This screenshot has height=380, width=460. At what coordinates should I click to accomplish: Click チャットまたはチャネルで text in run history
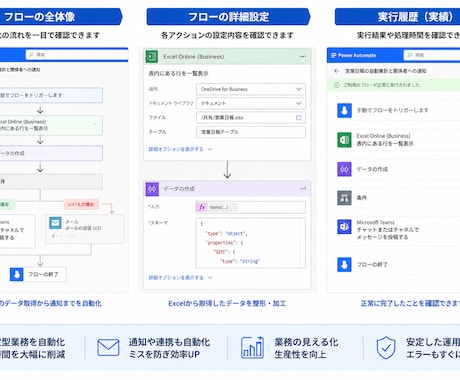[x=388, y=230]
